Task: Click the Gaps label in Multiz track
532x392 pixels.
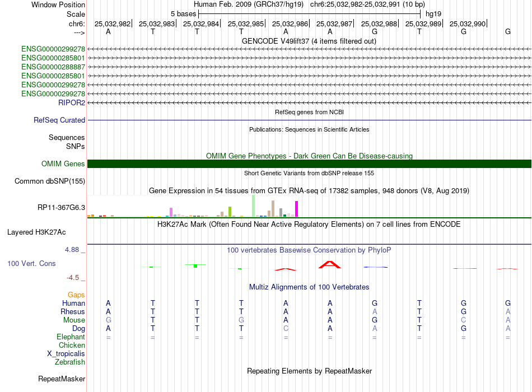Action: [76, 295]
